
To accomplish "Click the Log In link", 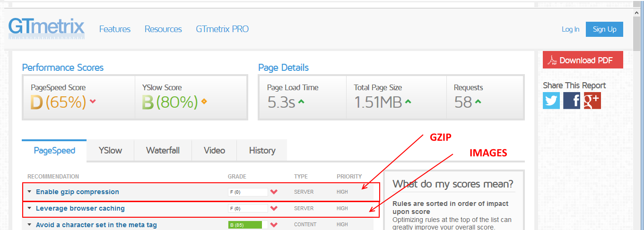I will (570, 29).
